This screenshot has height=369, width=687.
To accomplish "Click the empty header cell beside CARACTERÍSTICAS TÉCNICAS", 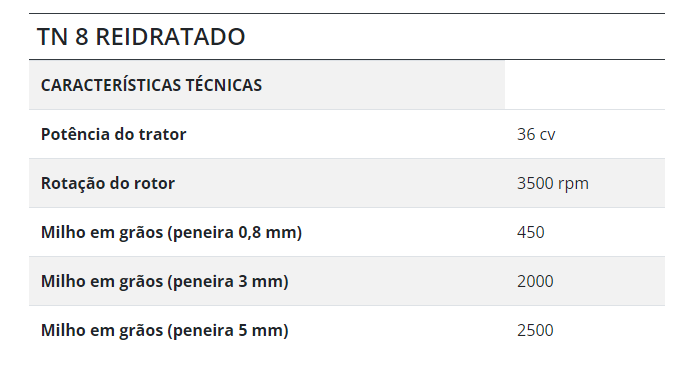I will click(584, 85).
